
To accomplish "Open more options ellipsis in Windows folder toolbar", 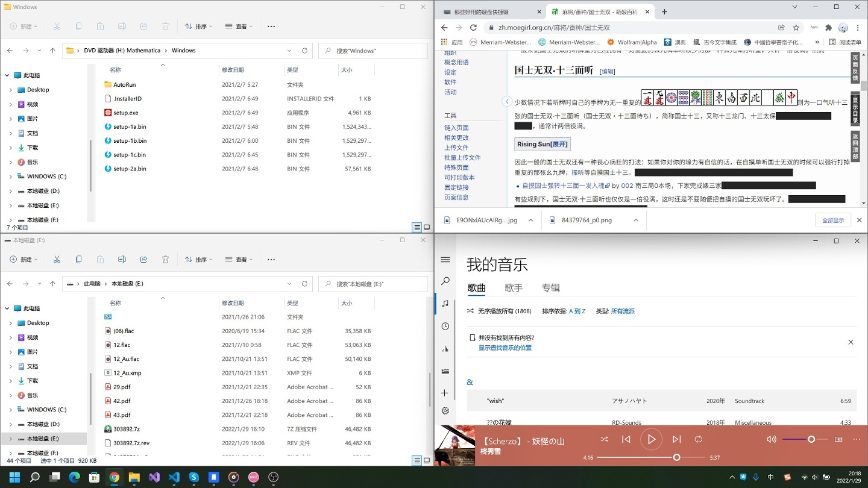I will coord(271,27).
